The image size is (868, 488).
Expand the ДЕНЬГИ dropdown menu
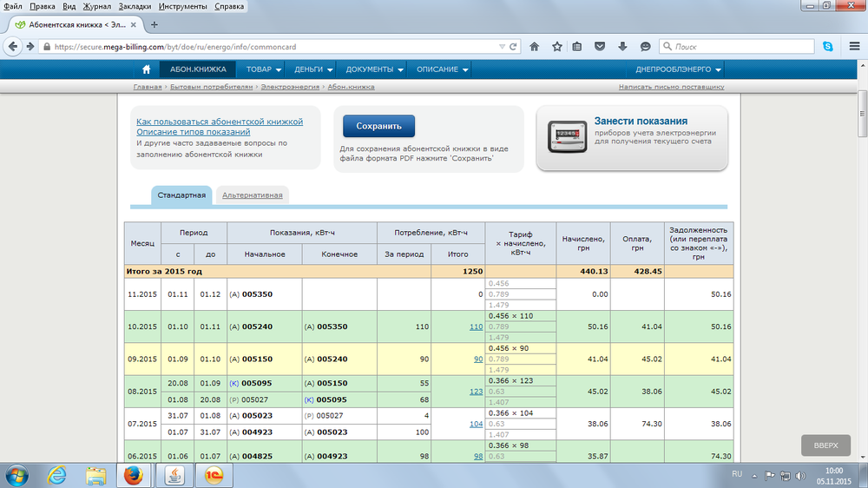tap(314, 69)
